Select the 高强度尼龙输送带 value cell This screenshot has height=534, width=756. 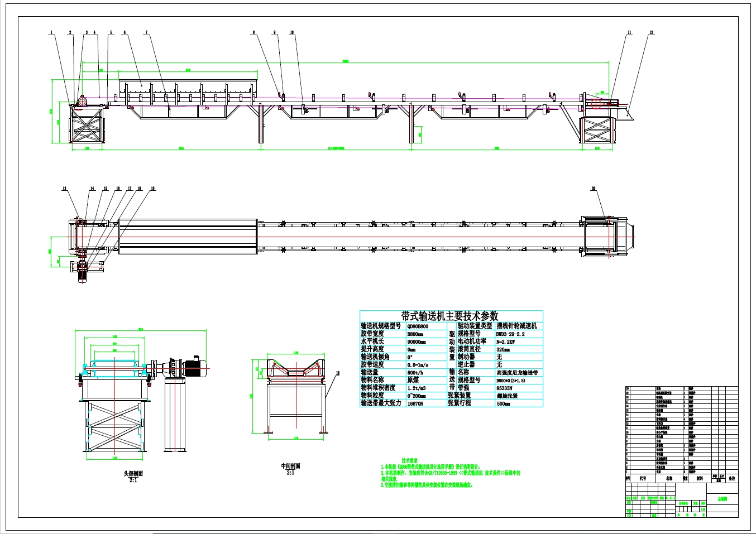pos(517,372)
